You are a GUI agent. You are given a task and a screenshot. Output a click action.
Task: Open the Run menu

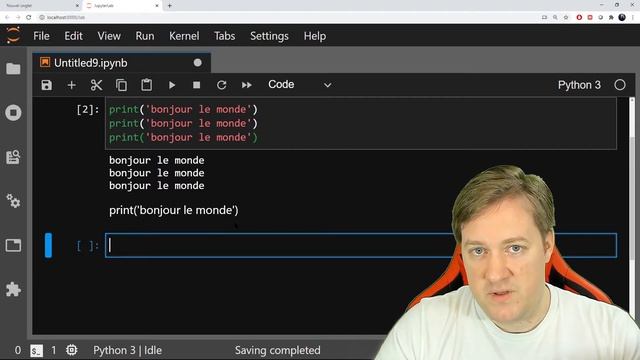[145, 36]
